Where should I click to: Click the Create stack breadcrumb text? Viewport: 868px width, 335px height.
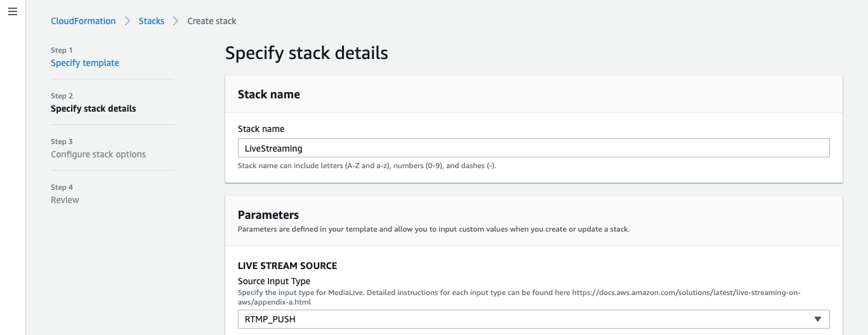pos(212,21)
